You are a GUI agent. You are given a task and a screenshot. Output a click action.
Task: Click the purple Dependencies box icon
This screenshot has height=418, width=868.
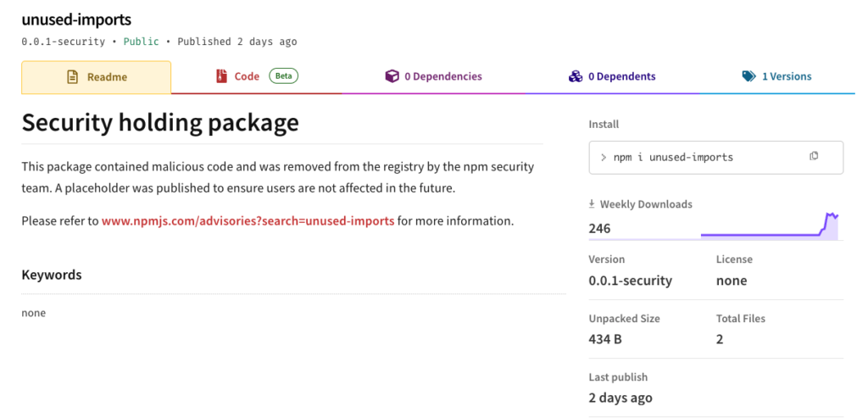click(392, 76)
